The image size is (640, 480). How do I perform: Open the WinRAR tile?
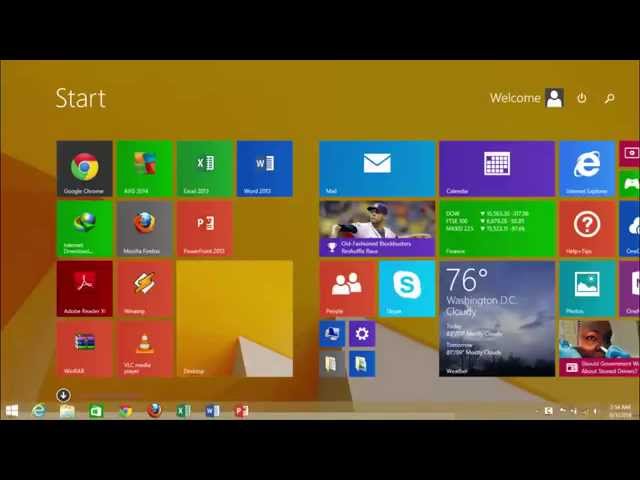pos(84,349)
